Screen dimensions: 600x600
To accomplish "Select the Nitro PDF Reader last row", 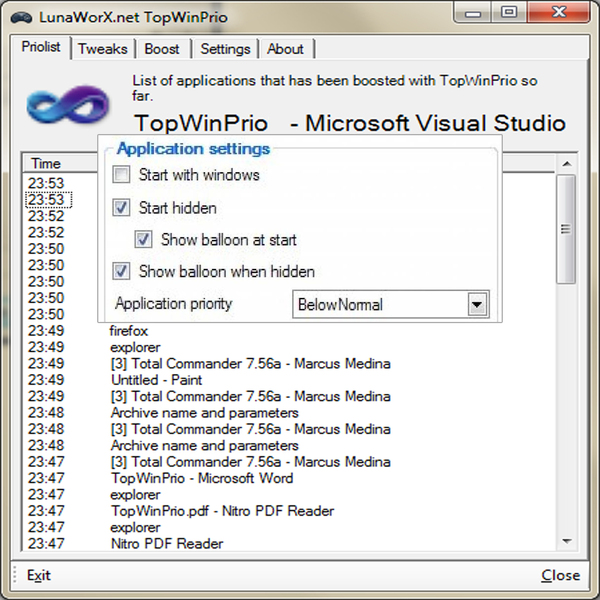I will (x=167, y=544).
